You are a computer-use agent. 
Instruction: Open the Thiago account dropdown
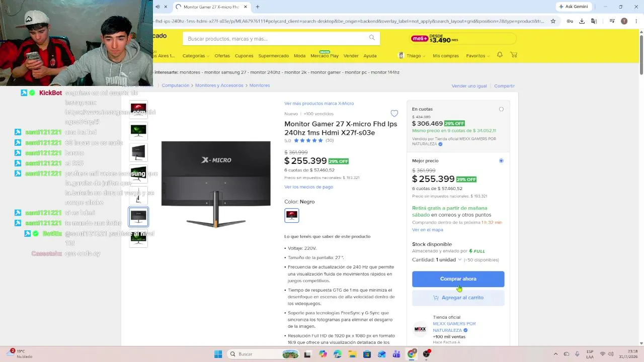[x=412, y=55]
